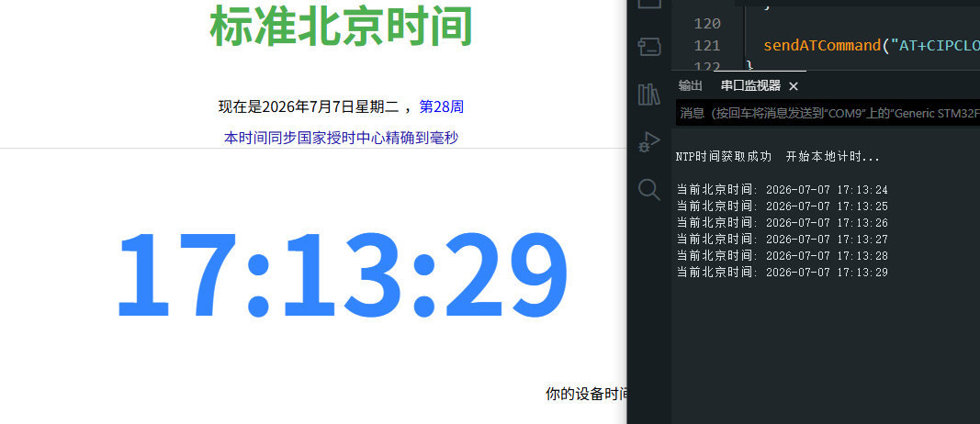Open the Library Manager books icon

point(648,95)
